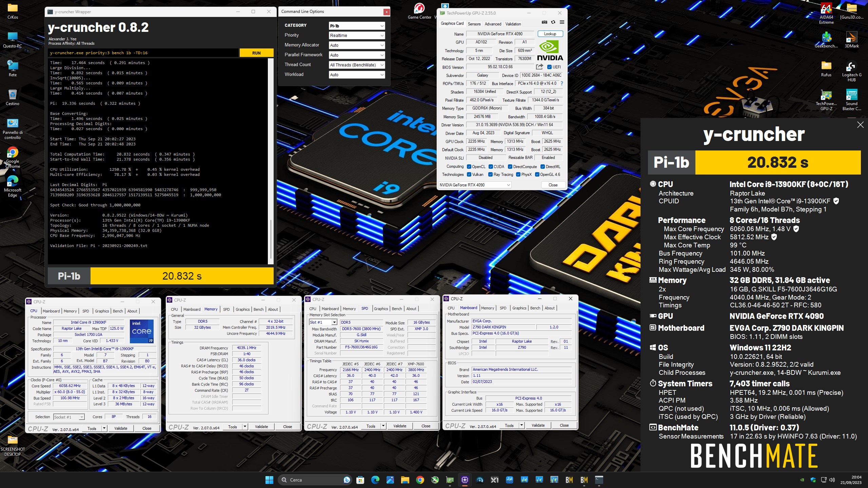Click the Bus Interface question mark icon

click(x=561, y=83)
